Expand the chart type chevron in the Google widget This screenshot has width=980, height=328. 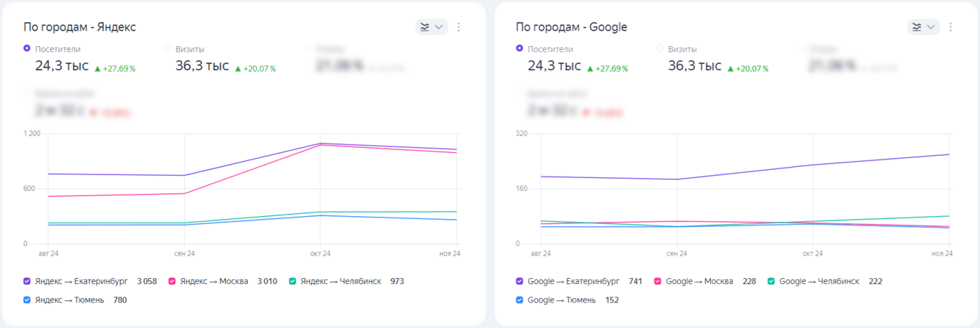pyautogui.click(x=931, y=27)
